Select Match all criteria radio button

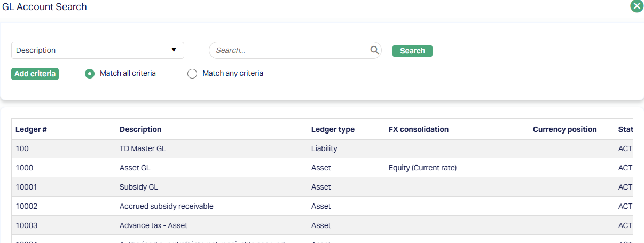click(90, 74)
